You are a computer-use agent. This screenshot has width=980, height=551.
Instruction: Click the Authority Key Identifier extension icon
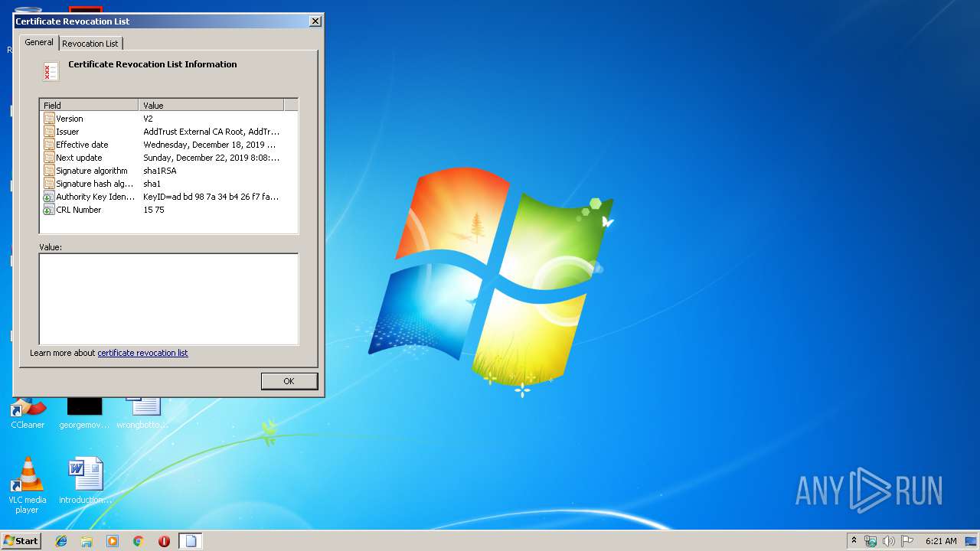tap(49, 197)
